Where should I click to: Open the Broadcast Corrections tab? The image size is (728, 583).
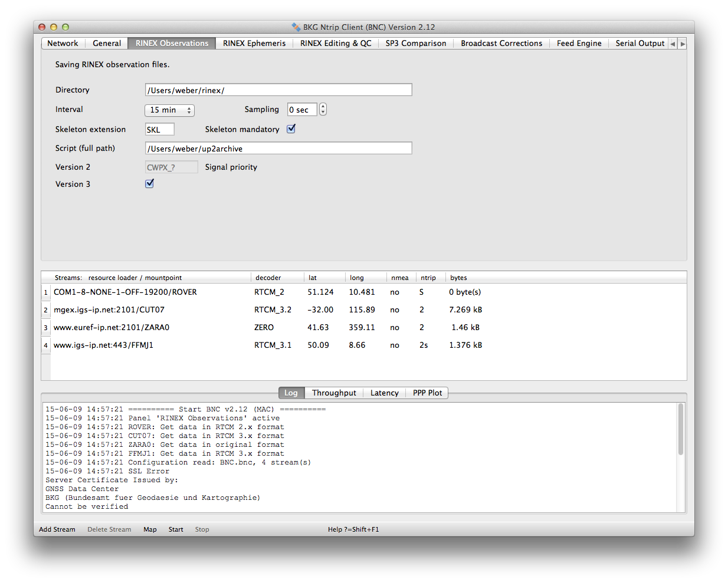click(501, 44)
